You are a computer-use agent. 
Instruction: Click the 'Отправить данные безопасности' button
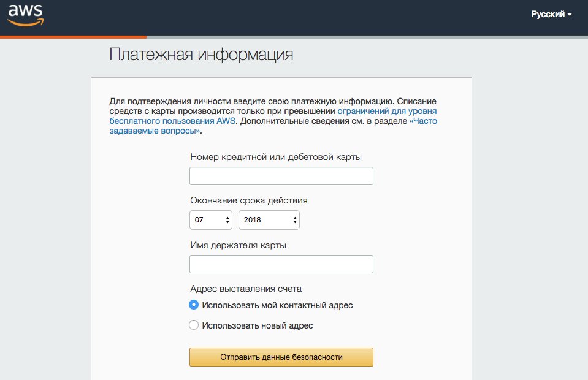tap(281, 357)
